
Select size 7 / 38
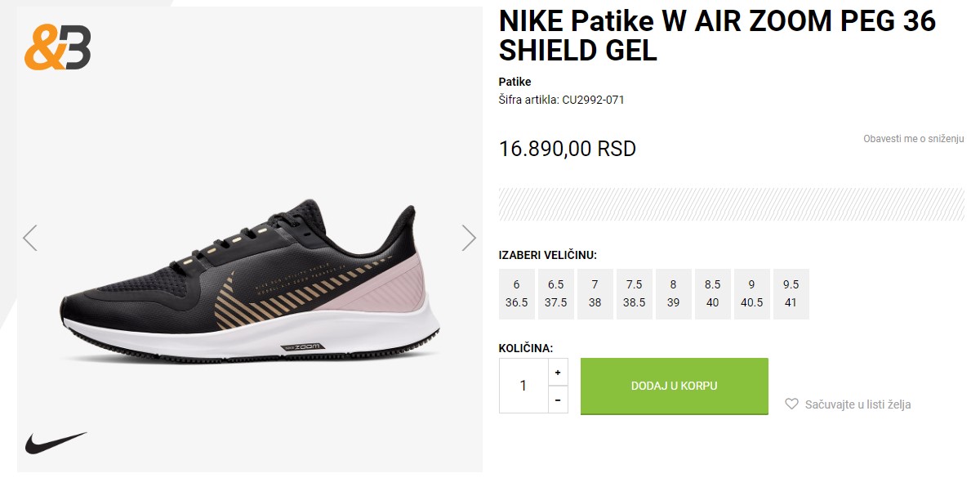click(x=595, y=294)
